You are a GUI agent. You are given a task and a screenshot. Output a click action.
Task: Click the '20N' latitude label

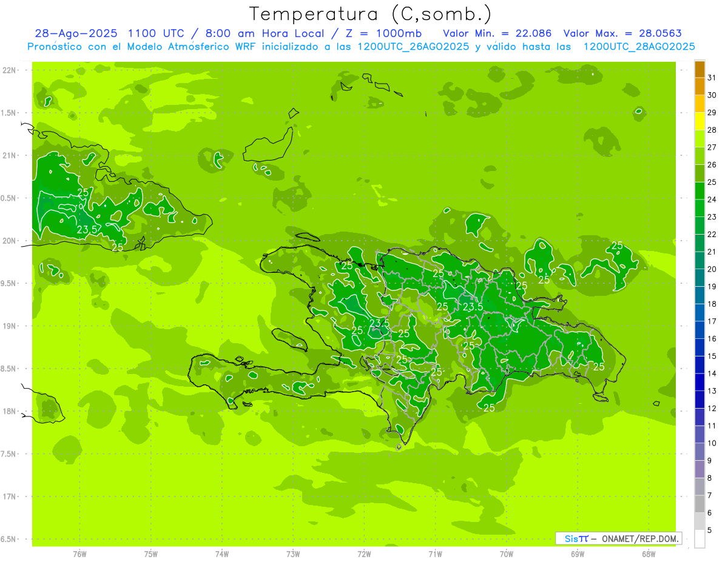click(x=10, y=241)
